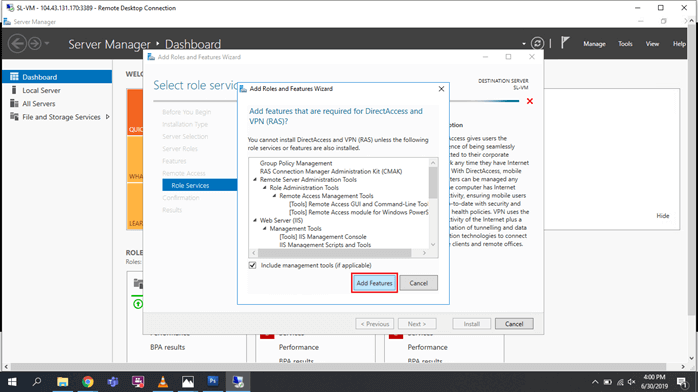Image resolution: width=698 pixels, height=392 pixels.
Task: Open Microsoft Teams taskbar icon
Action: [x=113, y=382]
